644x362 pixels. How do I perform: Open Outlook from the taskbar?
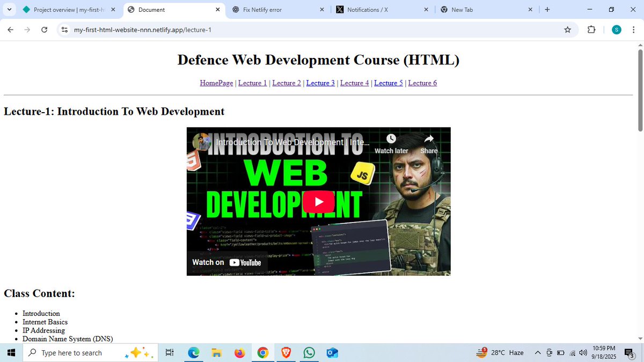(x=332, y=352)
